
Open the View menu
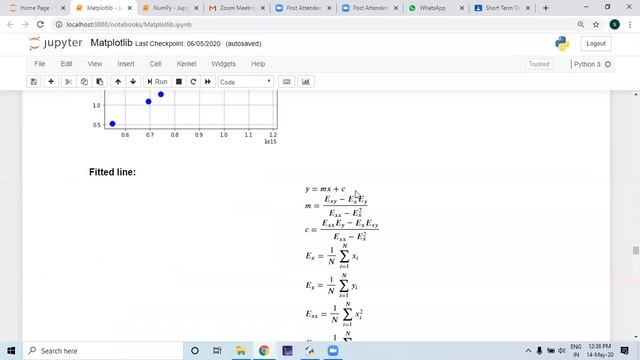tap(95, 64)
